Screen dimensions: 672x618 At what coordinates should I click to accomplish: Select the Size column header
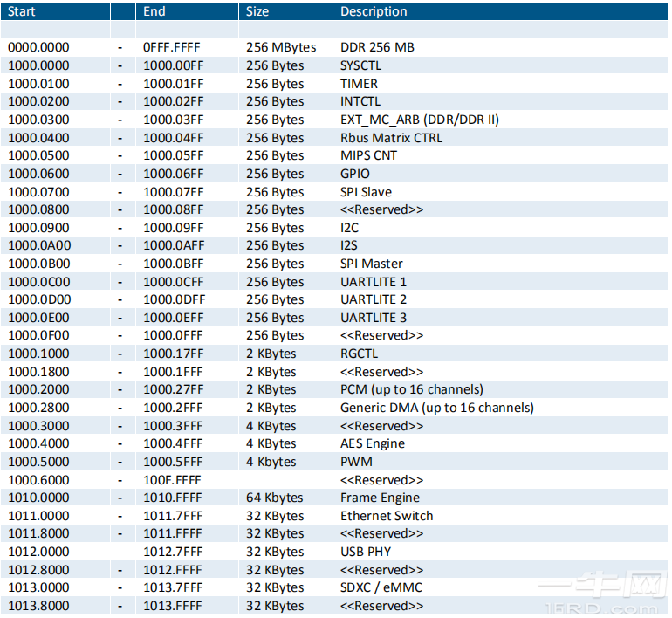point(257,11)
